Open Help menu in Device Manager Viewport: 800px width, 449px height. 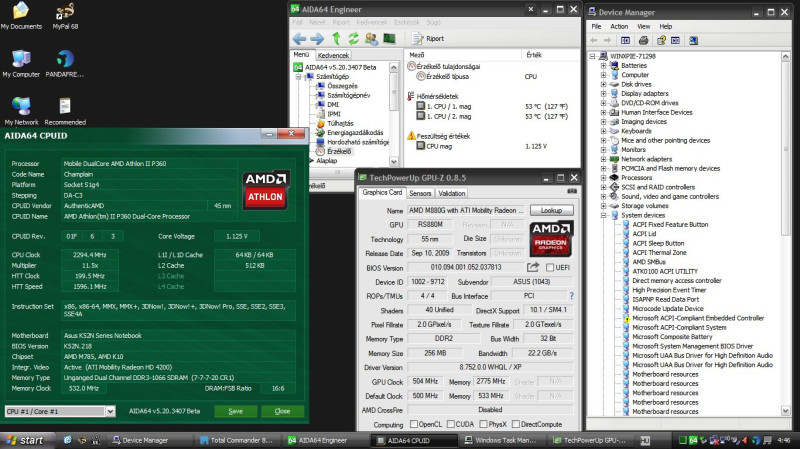pos(665,26)
